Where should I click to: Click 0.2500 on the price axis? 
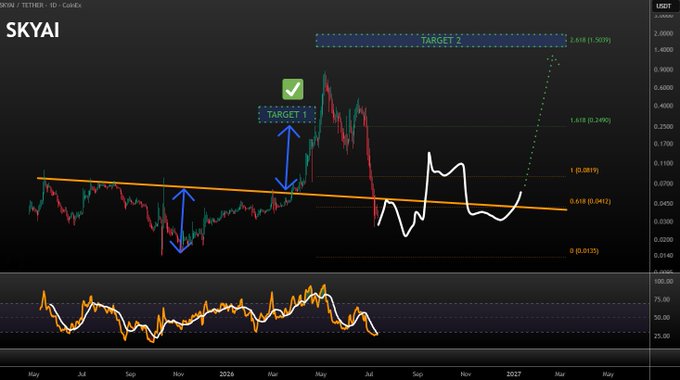click(x=664, y=127)
